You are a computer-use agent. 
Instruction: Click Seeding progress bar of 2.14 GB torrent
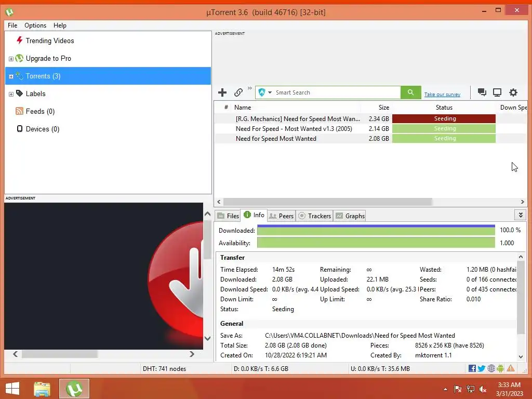(x=444, y=129)
